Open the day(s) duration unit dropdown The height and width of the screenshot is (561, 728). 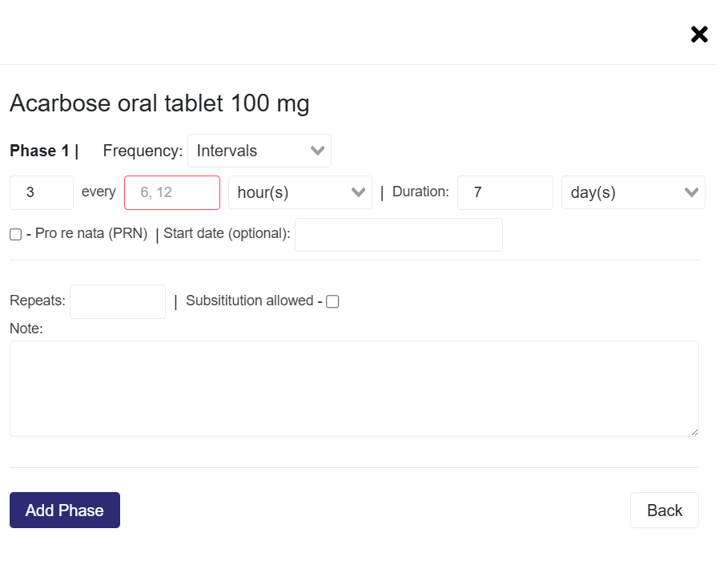(633, 193)
